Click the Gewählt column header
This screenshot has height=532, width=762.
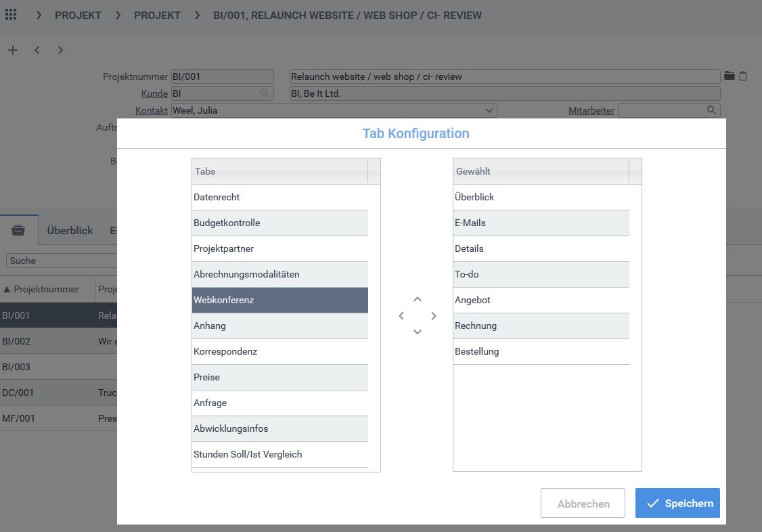click(x=541, y=171)
